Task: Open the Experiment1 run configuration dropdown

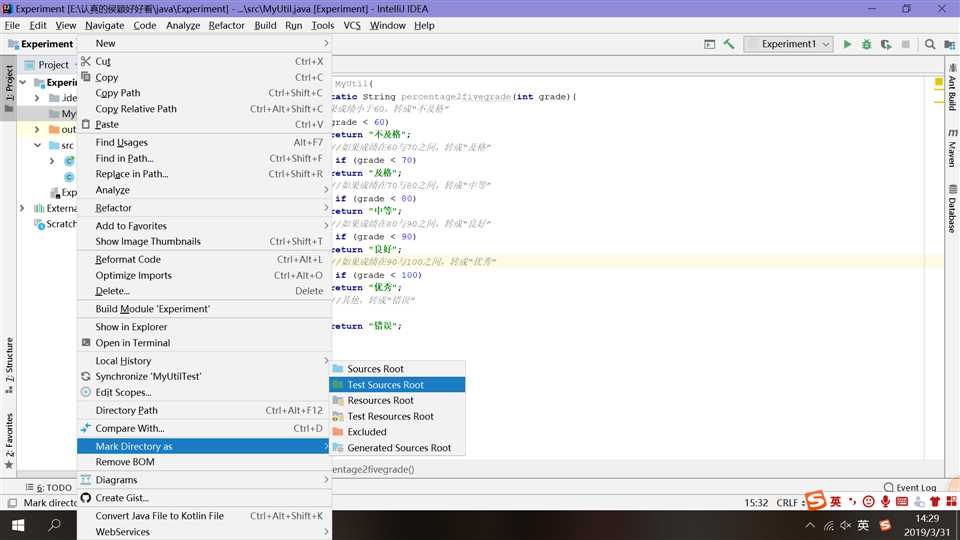Action: [x=789, y=44]
